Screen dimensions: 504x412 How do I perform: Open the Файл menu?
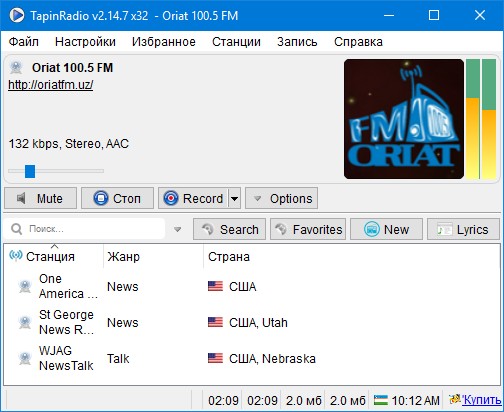(23, 42)
